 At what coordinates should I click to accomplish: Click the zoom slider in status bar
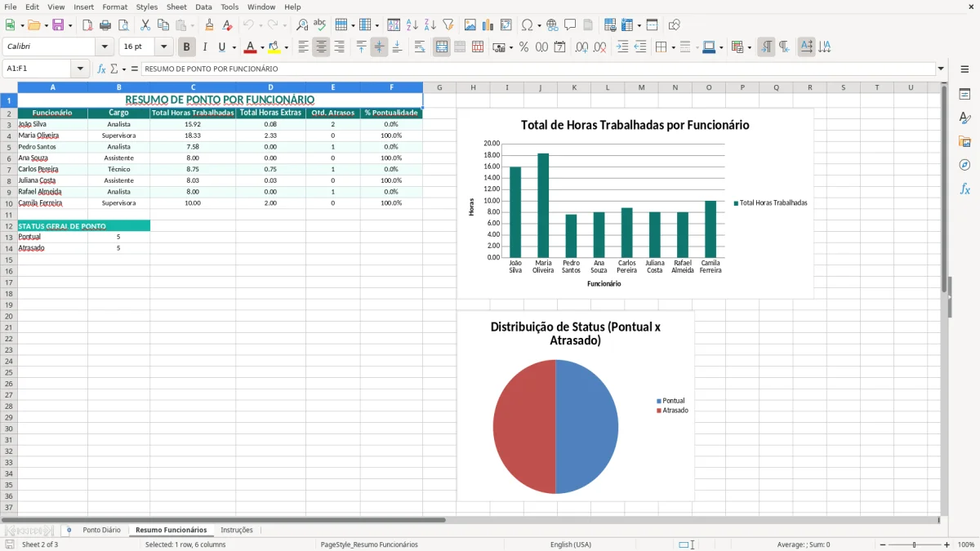coord(915,544)
